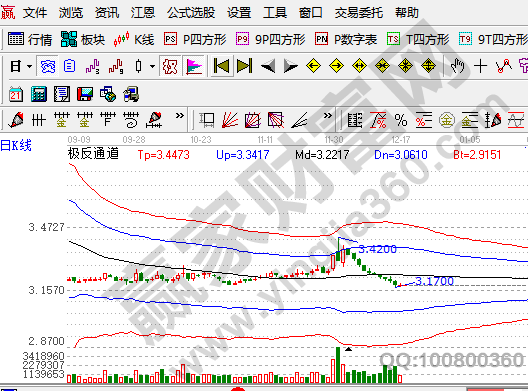The image size is (528, 391).
Task: Select the crosshair cursor tool
Action: tap(481, 66)
